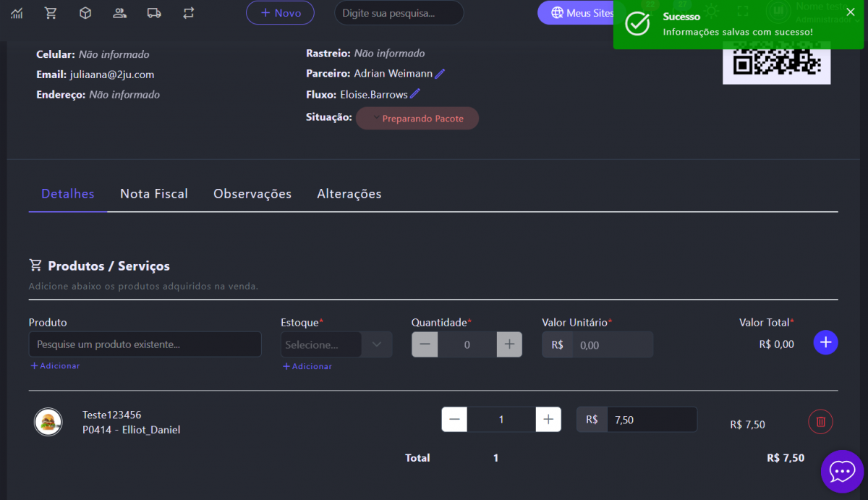The image size is (868, 500).
Task: Click the Novo button
Action: (280, 13)
